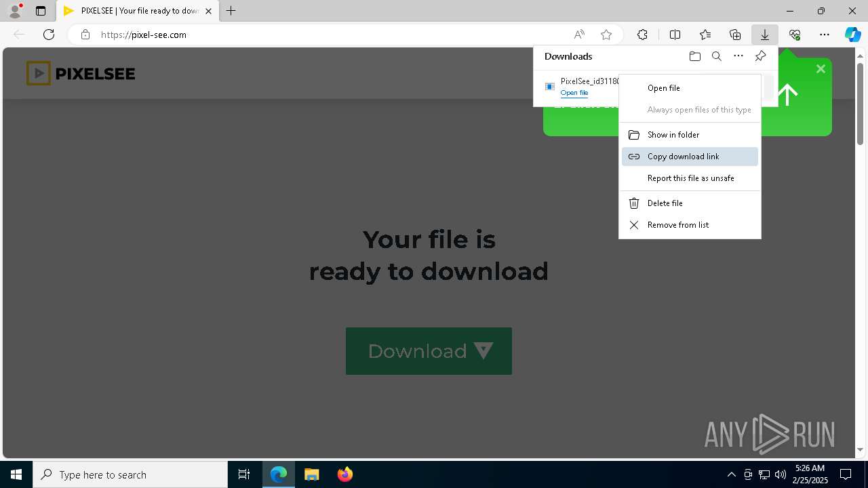Click the Edge taskbar icon
Viewport: 868px width, 488px height.
point(279,474)
